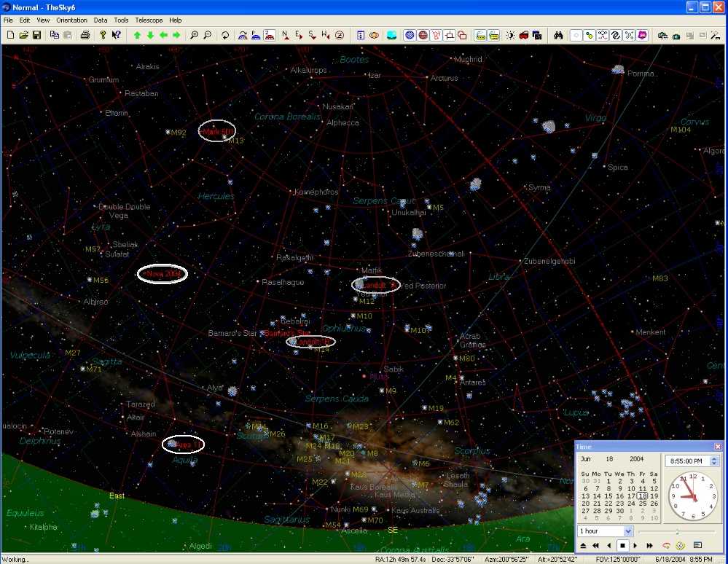Click the time rate slider in Time panel
Viewport: 728px width, 564px height.
pos(677,531)
